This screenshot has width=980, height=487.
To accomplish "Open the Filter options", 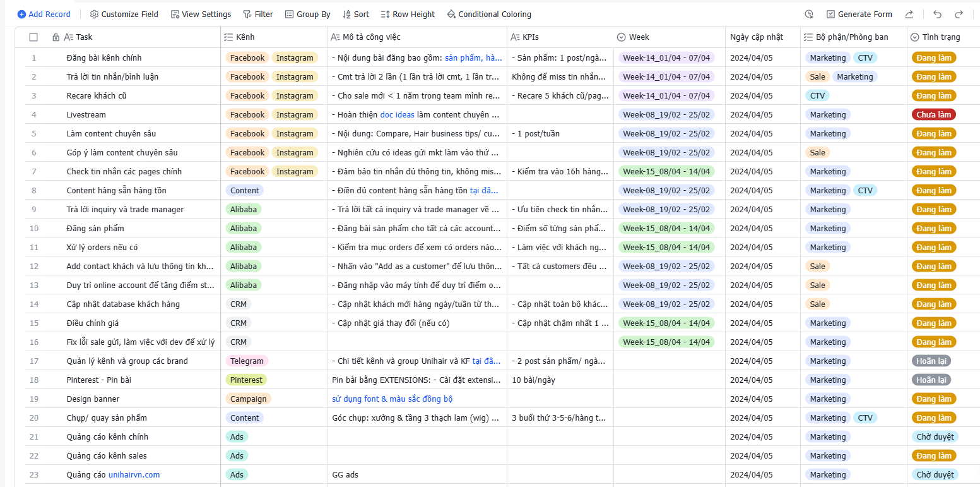I will 258,14.
